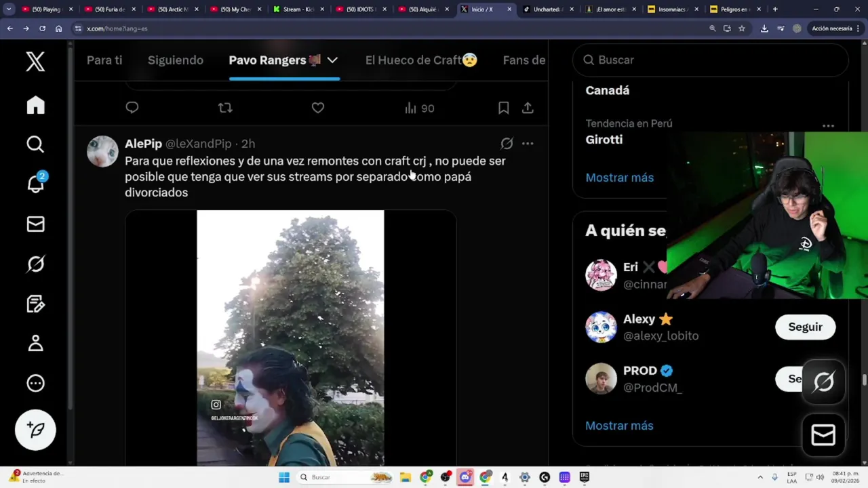
Task: Open options for the Girotti trend
Action: 828,126
